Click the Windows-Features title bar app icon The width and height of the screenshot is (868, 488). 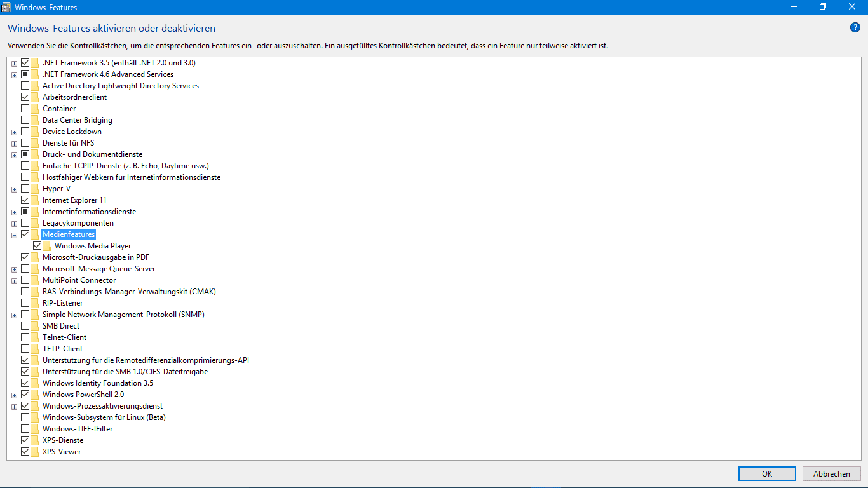click(x=7, y=6)
